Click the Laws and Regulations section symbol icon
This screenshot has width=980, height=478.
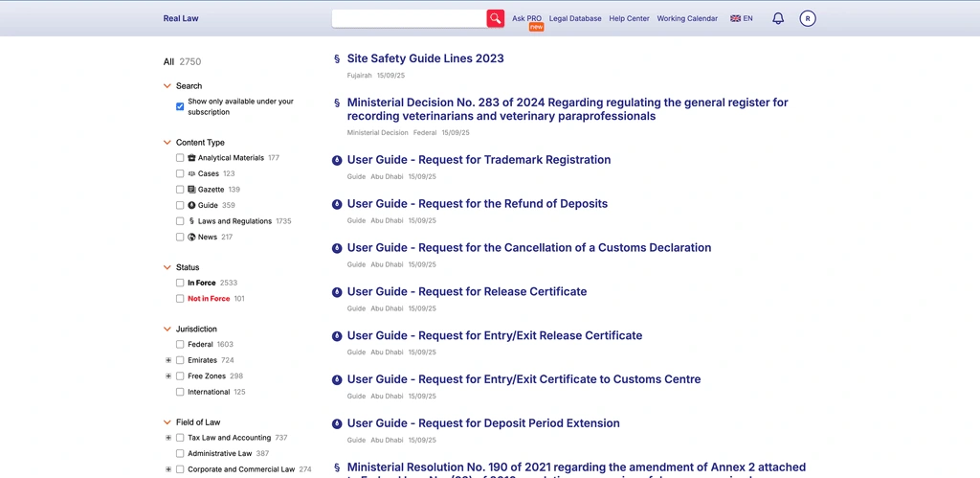tap(191, 221)
